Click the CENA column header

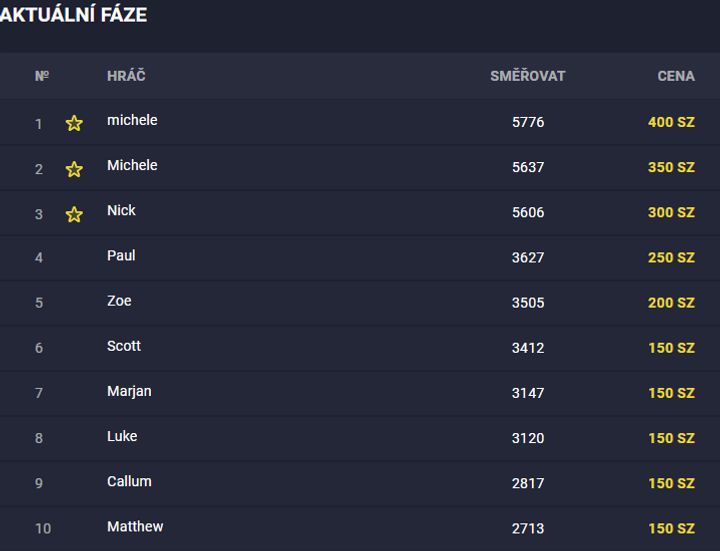coord(676,76)
